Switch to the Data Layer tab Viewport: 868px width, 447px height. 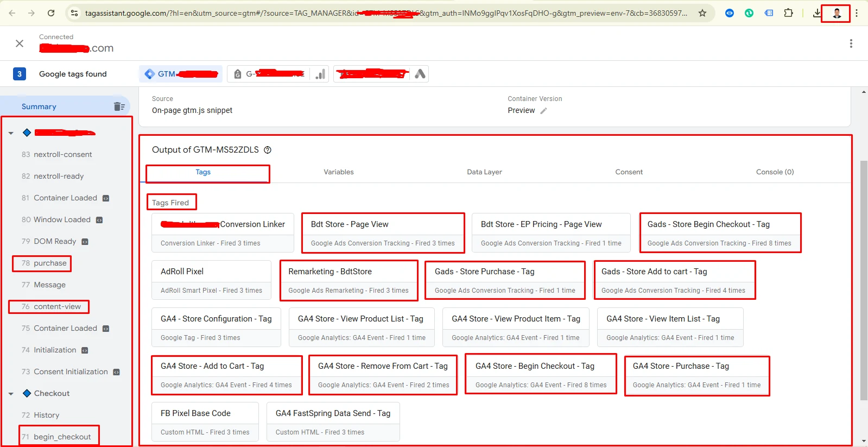coord(484,172)
